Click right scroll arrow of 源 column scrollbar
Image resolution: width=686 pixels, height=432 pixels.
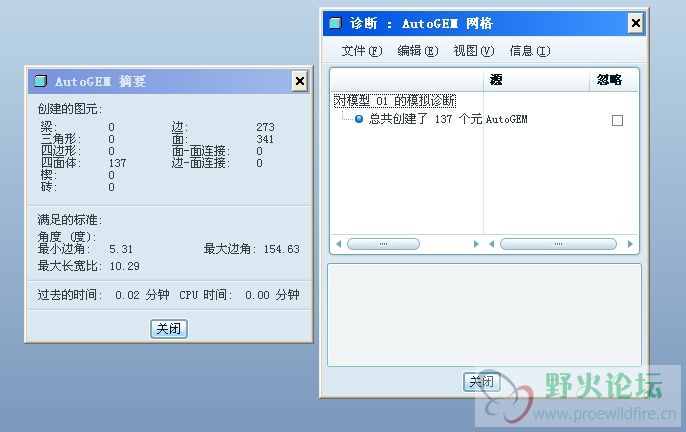tap(630, 244)
